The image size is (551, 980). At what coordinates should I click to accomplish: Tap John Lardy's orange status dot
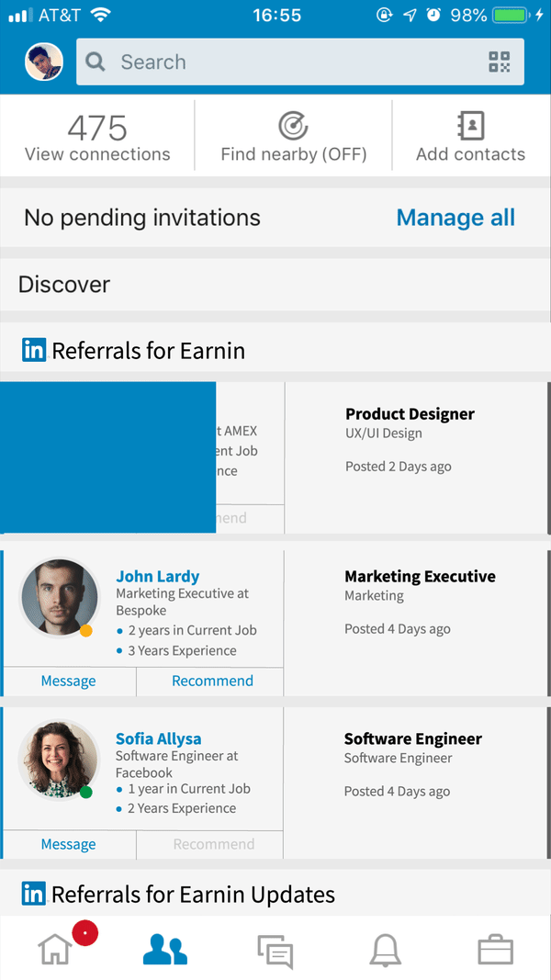pyautogui.click(x=86, y=631)
